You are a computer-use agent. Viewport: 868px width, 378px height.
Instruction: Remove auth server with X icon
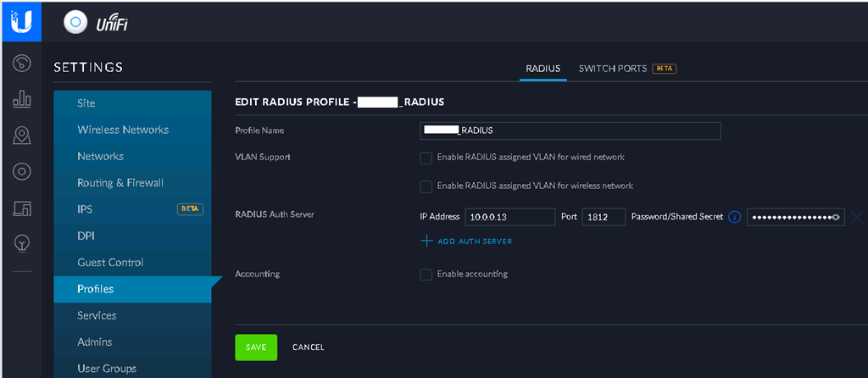click(857, 217)
